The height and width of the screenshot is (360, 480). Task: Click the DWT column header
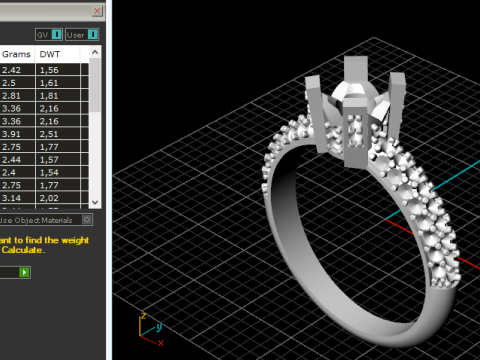pyautogui.click(x=57, y=54)
